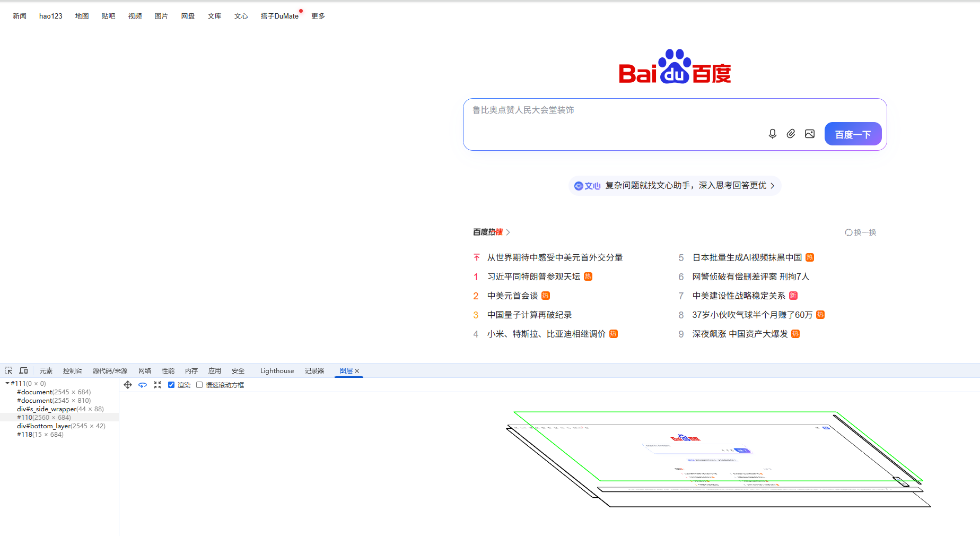Image resolution: width=980 pixels, height=536 pixels.
Task: Open the 搭子DuMate navigation link
Action: point(279,16)
